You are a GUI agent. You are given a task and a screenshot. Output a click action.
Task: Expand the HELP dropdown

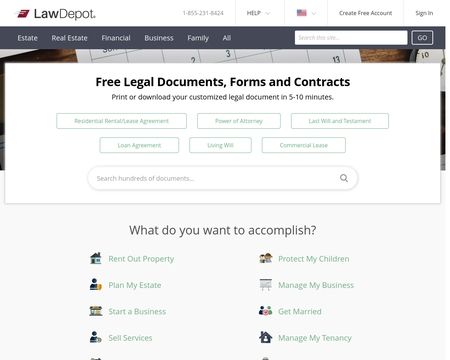pos(259,13)
